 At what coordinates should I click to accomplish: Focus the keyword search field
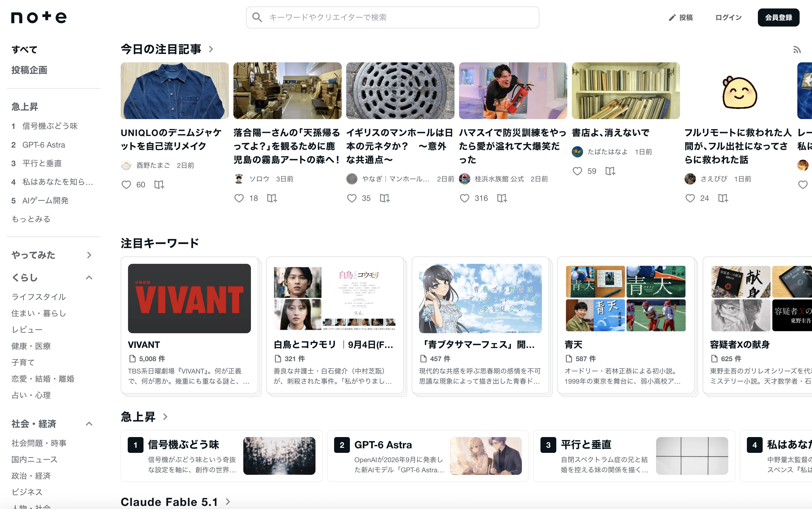click(392, 17)
